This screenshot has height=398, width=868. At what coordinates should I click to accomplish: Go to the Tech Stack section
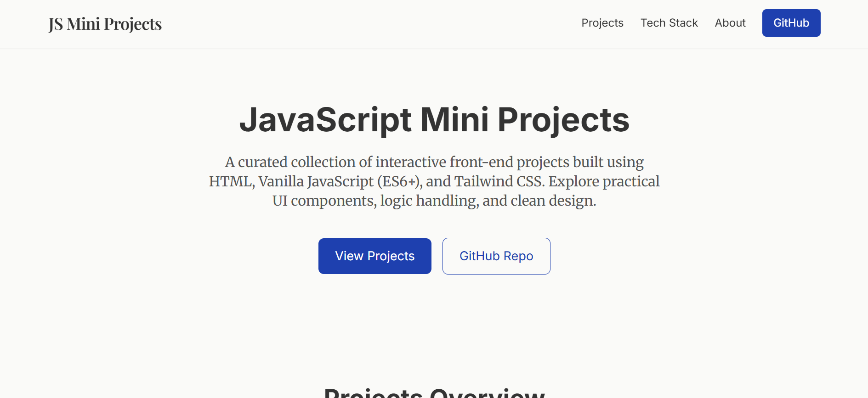click(x=669, y=23)
